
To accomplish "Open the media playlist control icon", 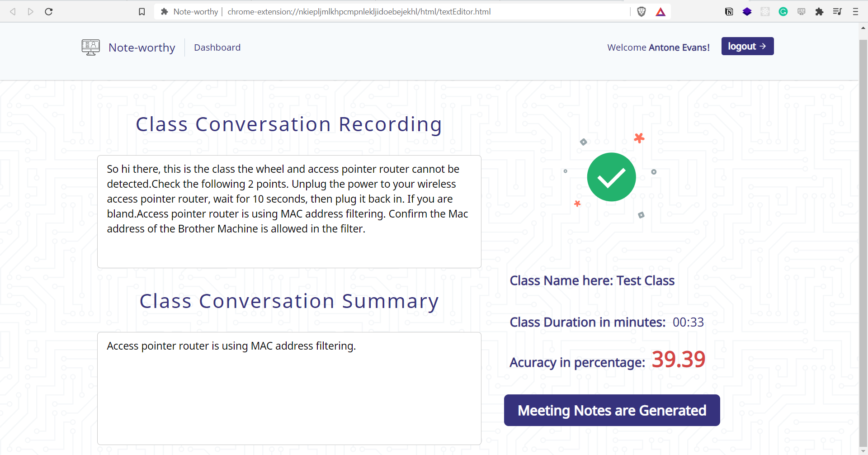I will (x=837, y=12).
